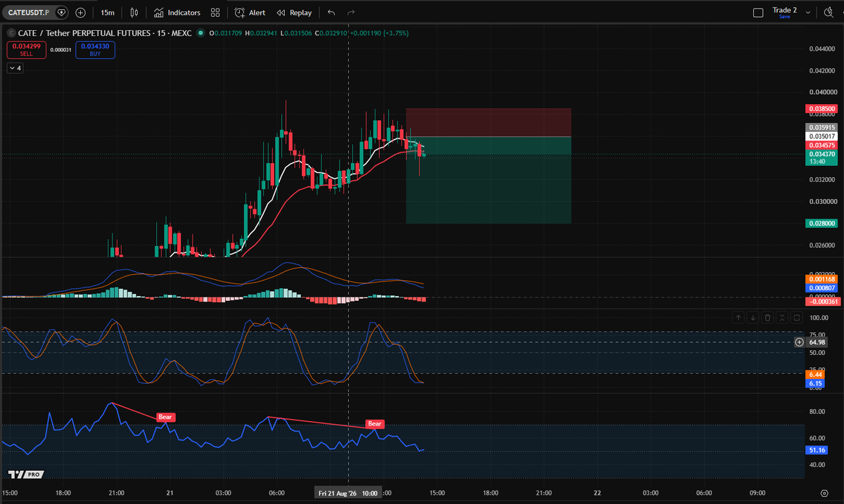Open the quick search lightning icon
This screenshot has height=504, width=844.
[x=829, y=13]
